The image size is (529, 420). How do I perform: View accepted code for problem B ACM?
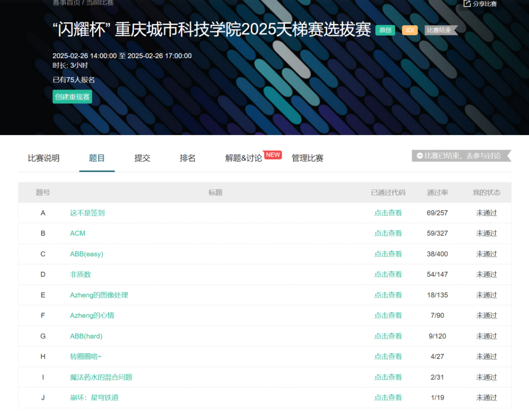[388, 233]
